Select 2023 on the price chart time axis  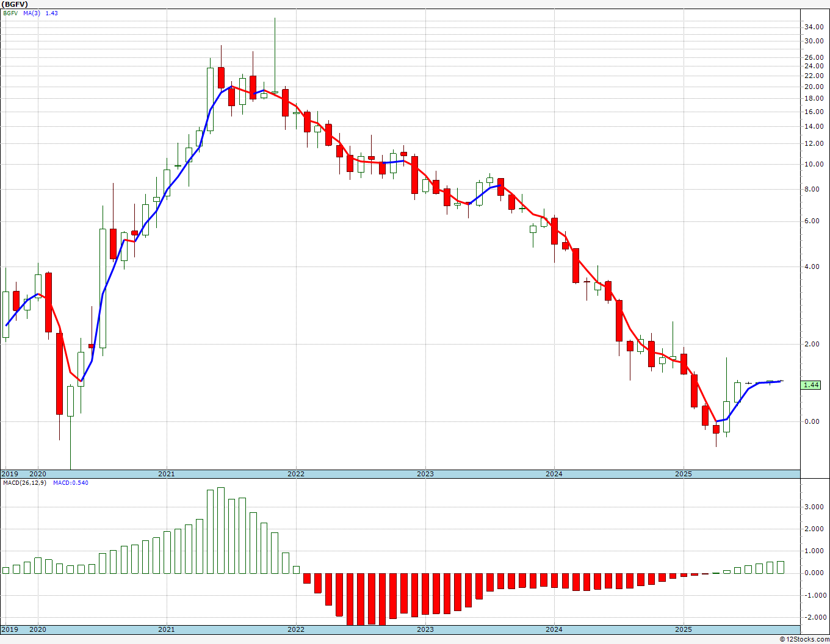point(425,474)
